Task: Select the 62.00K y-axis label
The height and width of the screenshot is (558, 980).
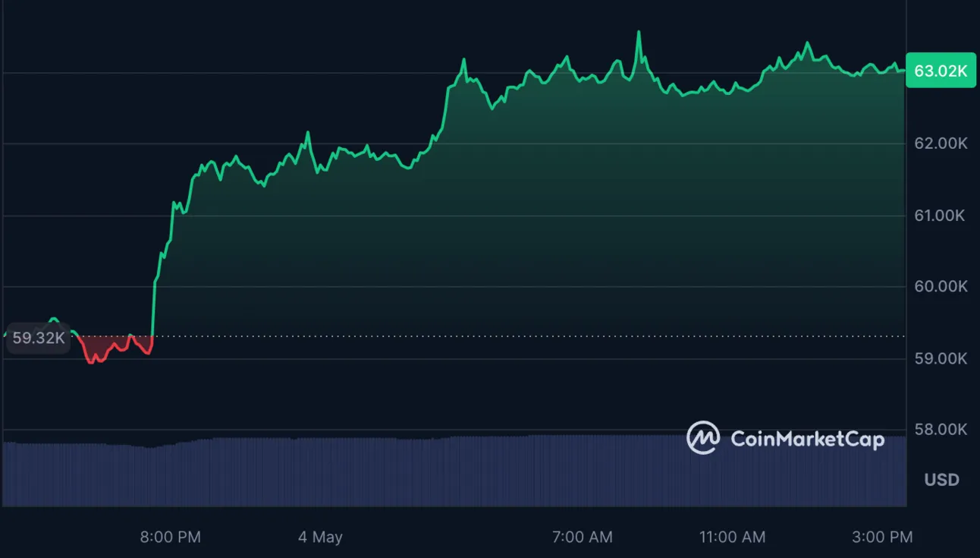Action: [x=941, y=143]
